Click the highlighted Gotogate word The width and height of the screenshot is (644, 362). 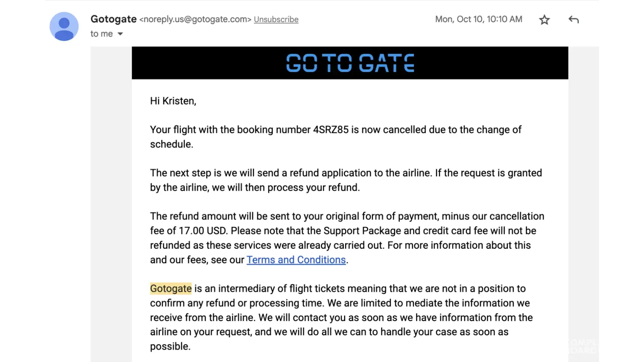[x=171, y=289]
